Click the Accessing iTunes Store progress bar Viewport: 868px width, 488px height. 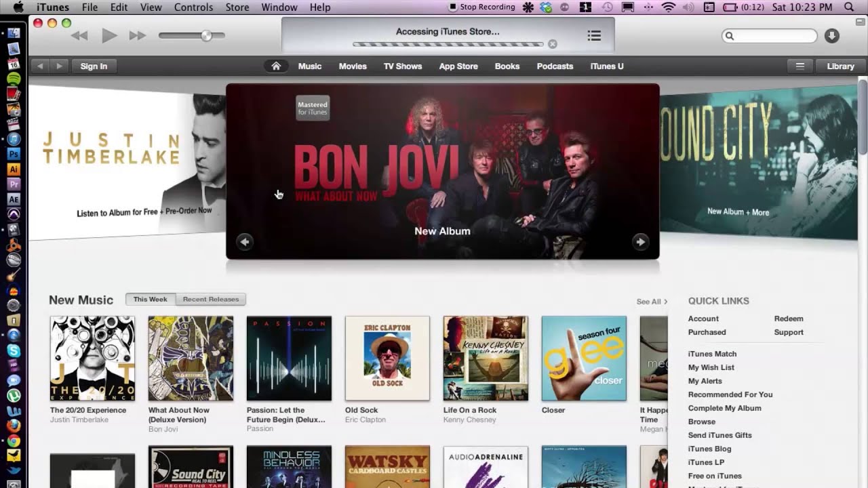pos(448,44)
